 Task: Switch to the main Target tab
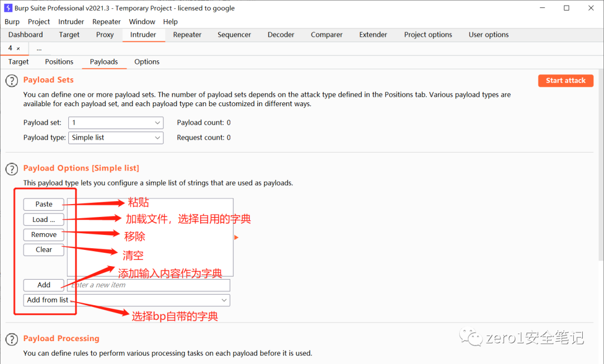tap(69, 35)
